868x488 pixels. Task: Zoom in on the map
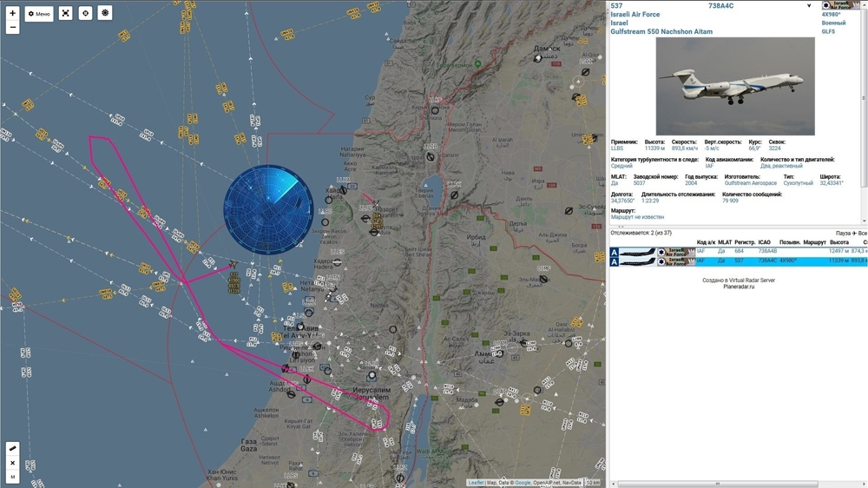tap(12, 13)
